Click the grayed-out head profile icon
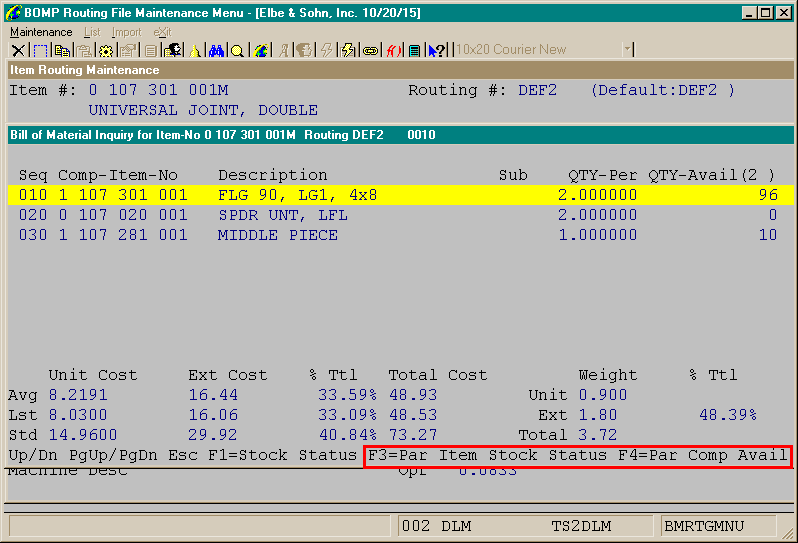The width and height of the screenshot is (798, 543). click(305, 50)
